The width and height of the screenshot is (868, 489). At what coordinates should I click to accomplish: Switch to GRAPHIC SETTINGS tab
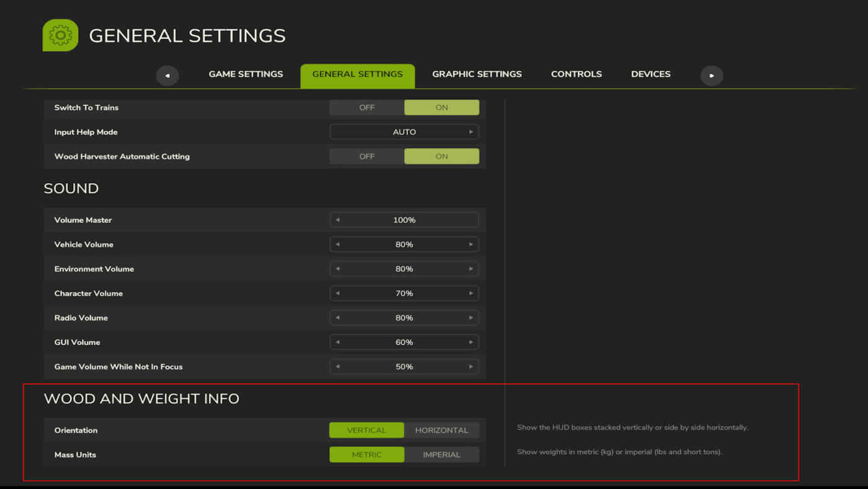click(477, 74)
